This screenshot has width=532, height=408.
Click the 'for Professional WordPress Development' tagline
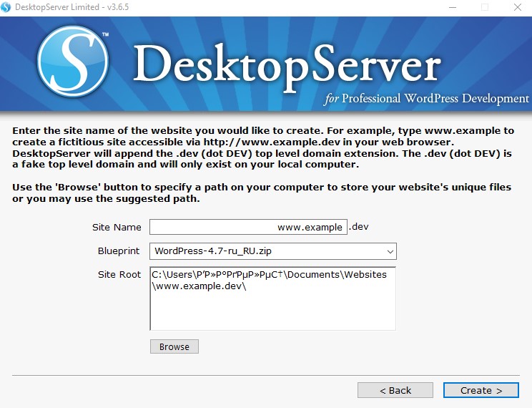click(427, 99)
